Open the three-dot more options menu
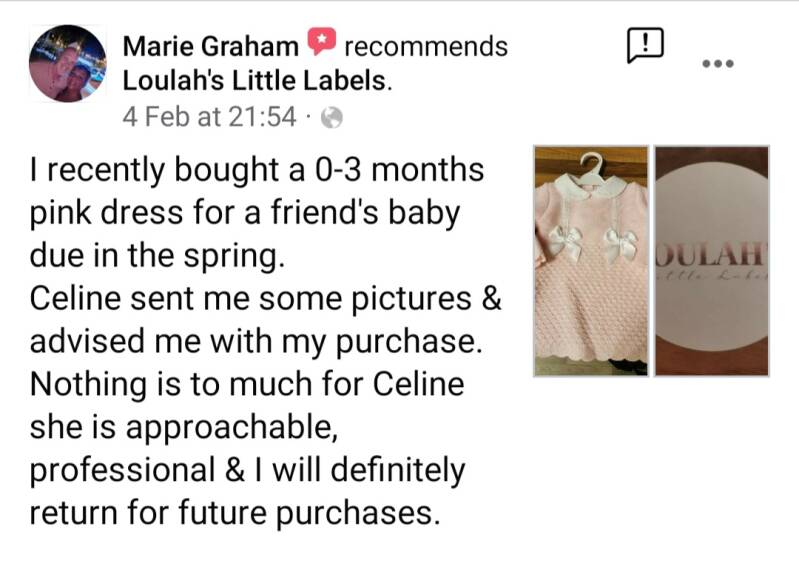The width and height of the screenshot is (799, 569). [x=717, y=64]
